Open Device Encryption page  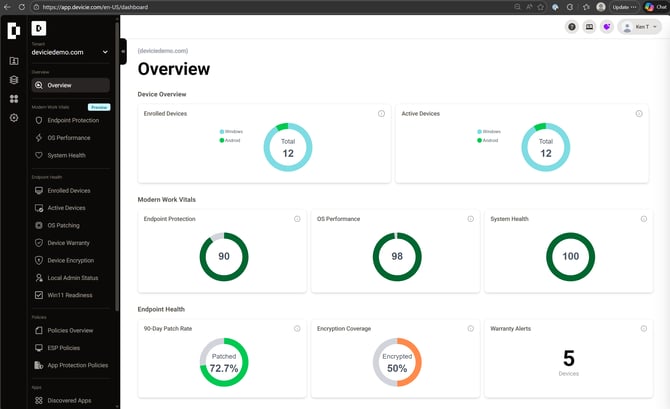[71, 260]
